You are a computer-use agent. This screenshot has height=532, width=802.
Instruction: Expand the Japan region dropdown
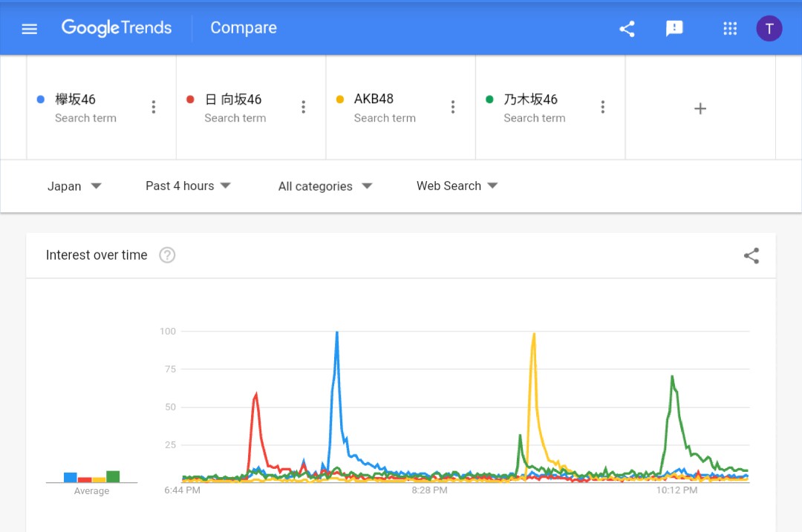tap(74, 186)
